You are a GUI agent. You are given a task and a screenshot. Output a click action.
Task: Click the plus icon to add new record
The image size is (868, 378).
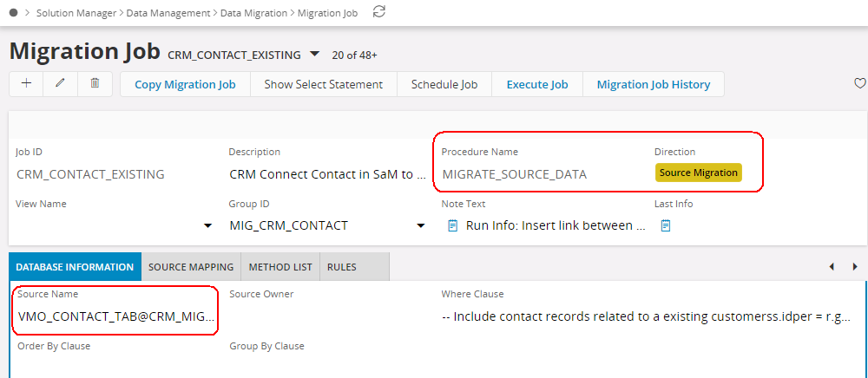(x=26, y=84)
